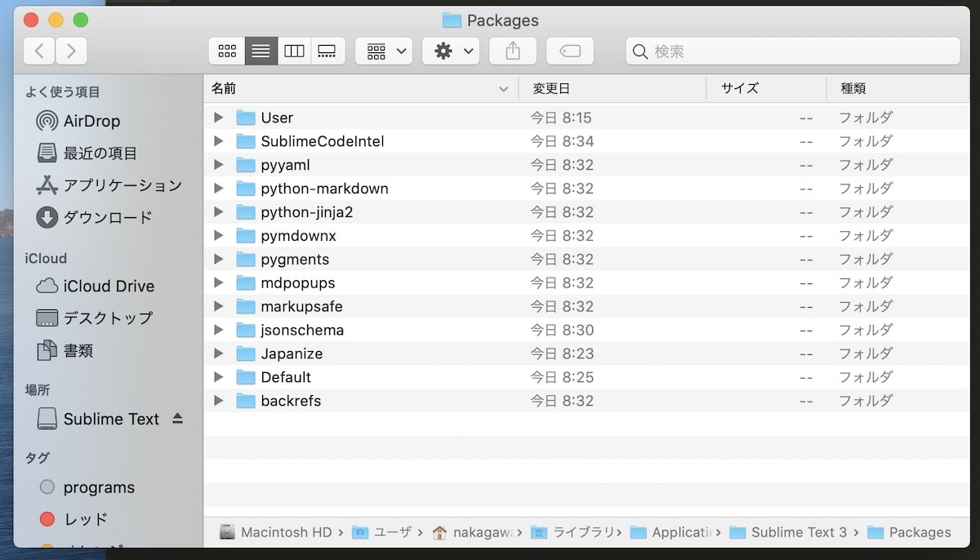Viewport: 980px width, 560px height.
Task: Expand the Japanize folder
Action: tap(218, 354)
